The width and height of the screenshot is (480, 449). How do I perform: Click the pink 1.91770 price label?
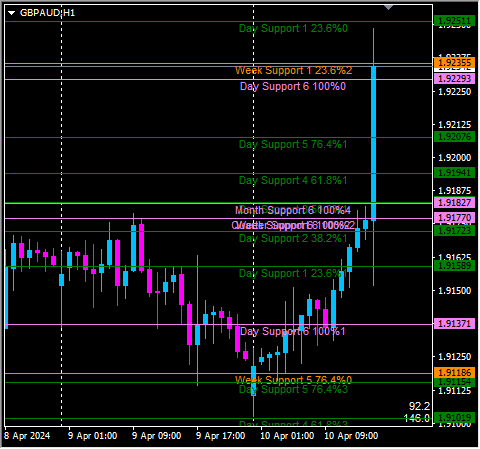[454, 218]
